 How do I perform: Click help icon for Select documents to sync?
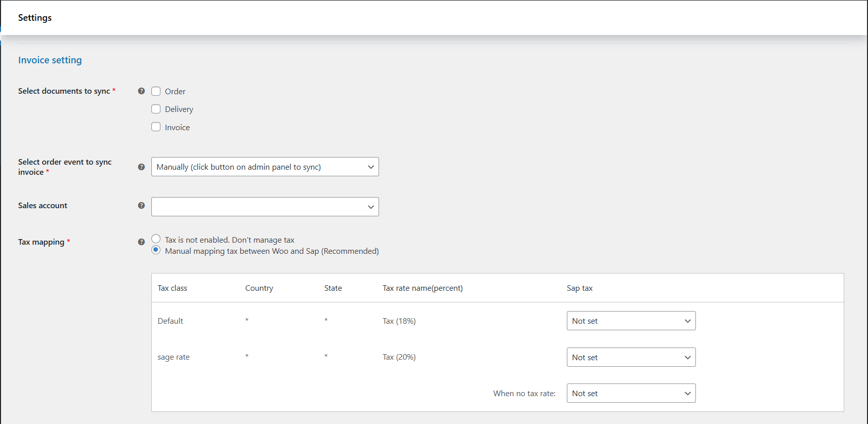click(x=141, y=91)
